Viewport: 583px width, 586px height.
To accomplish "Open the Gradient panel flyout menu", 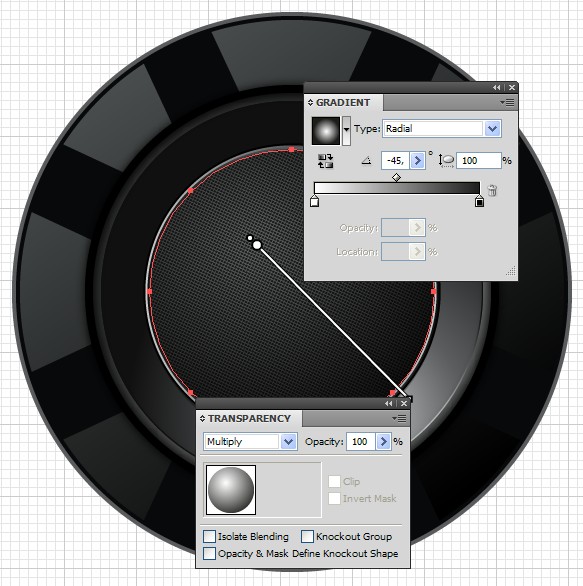I will 508,102.
